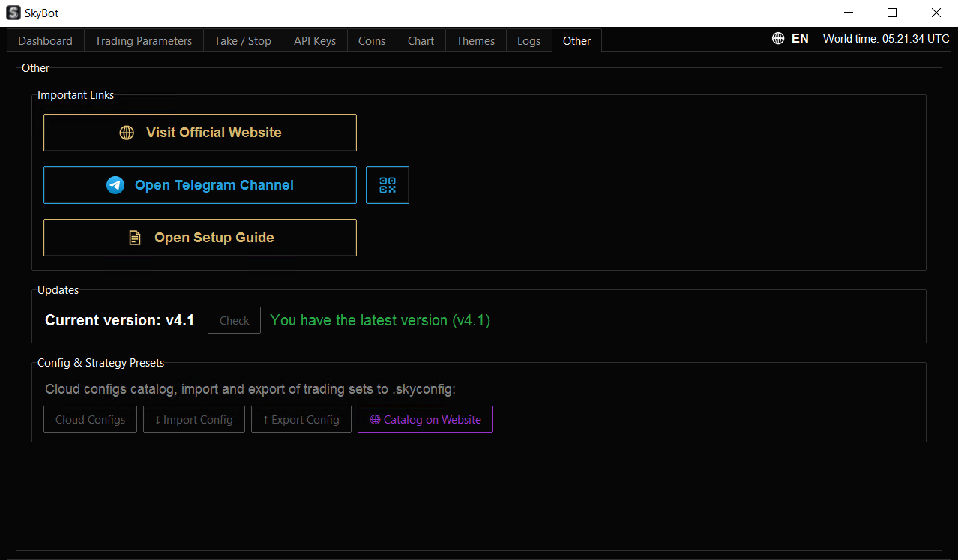
Task: Maximize the SkyBot window
Action: 892,13
